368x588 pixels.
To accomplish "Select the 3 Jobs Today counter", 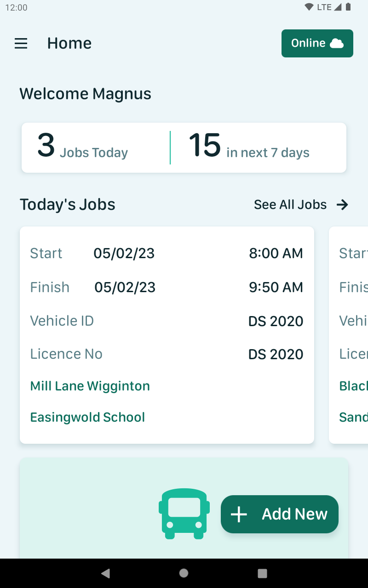I will [83, 146].
